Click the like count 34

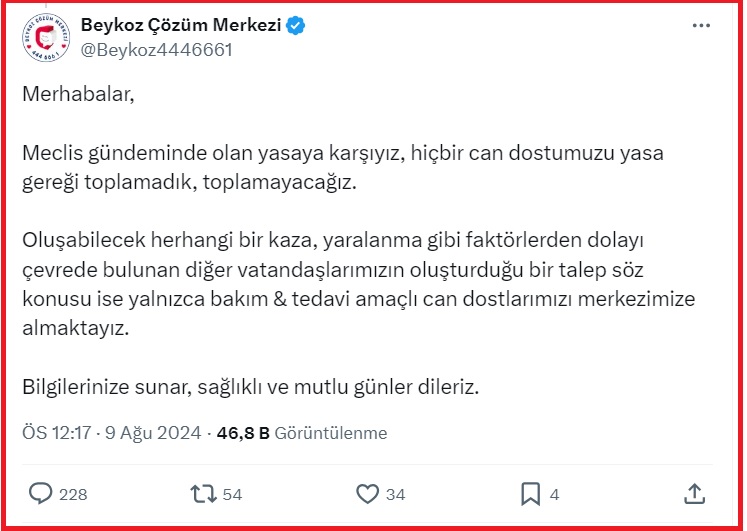[395, 494]
